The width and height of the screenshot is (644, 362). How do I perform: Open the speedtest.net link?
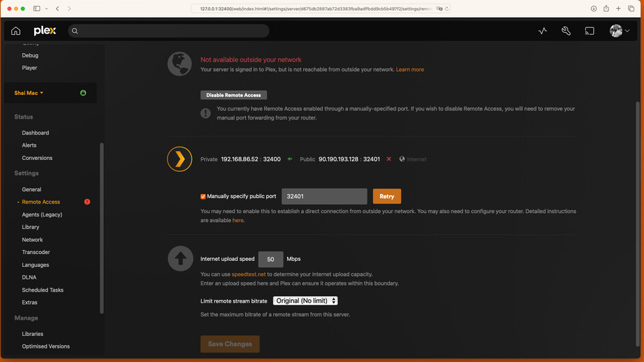click(x=249, y=274)
